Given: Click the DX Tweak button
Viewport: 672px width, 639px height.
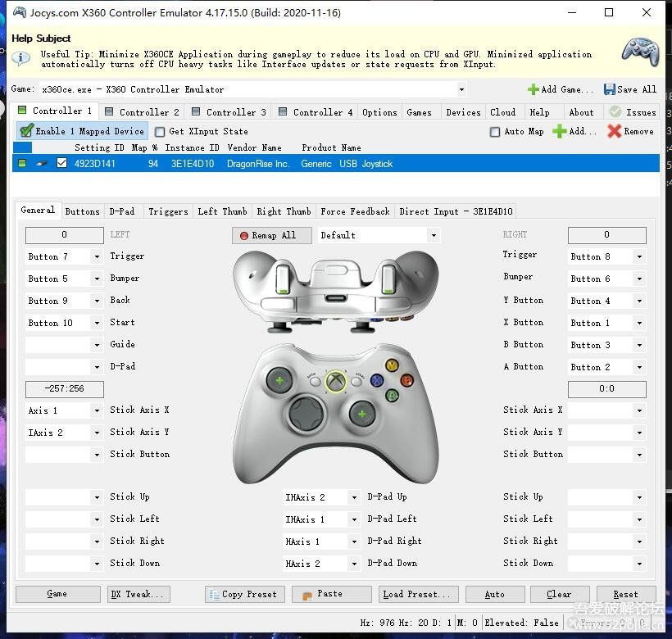Looking at the screenshot, I should [x=138, y=595].
